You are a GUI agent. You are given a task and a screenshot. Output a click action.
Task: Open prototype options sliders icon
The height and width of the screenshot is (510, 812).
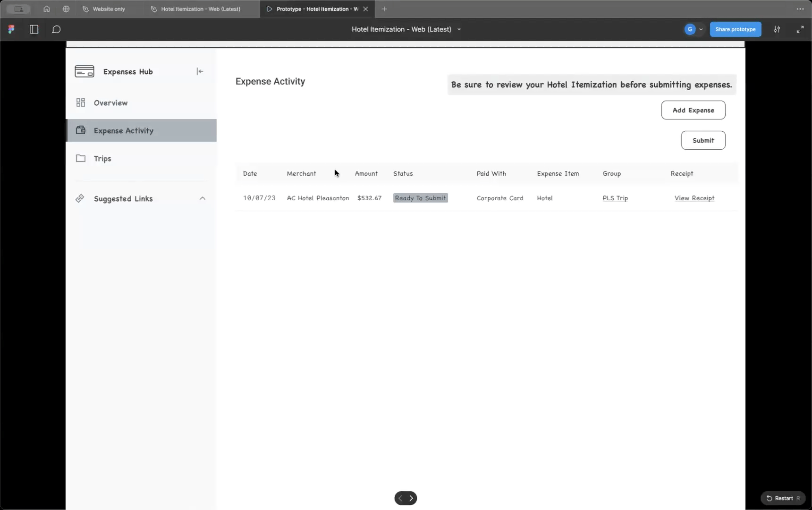coord(777,29)
